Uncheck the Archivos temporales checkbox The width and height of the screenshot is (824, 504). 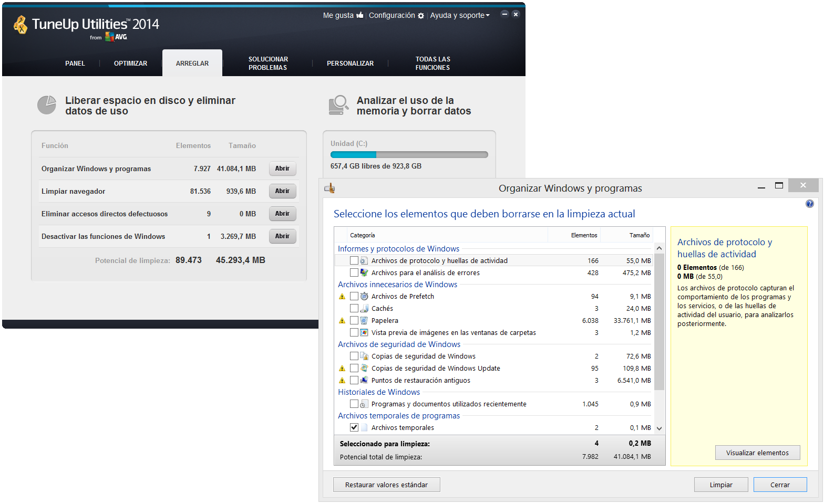(354, 427)
